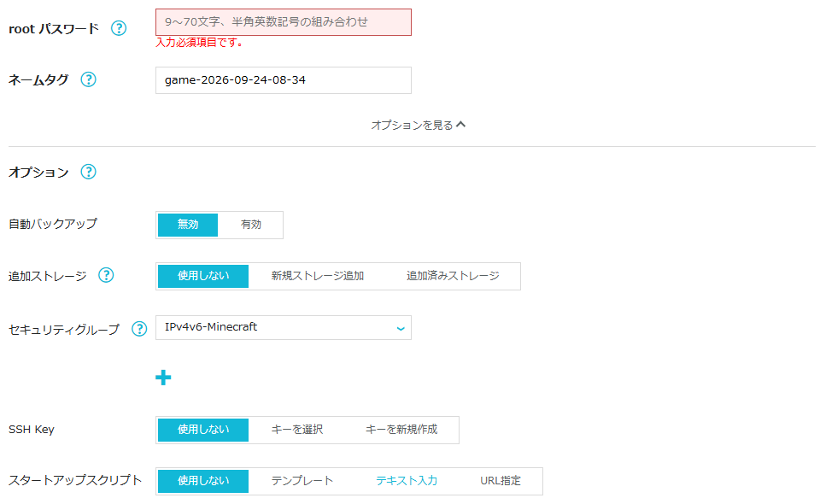Focus the root パスワード input field
820x504 pixels.
pos(284,22)
